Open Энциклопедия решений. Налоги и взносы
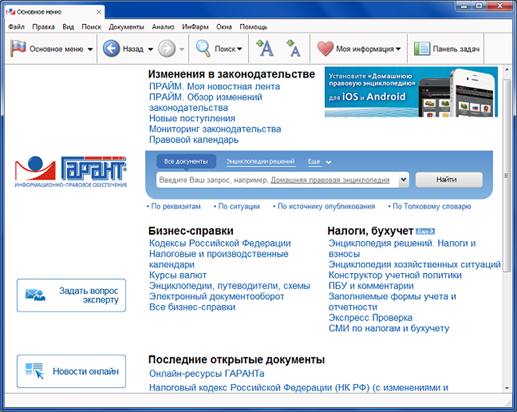 (402, 248)
